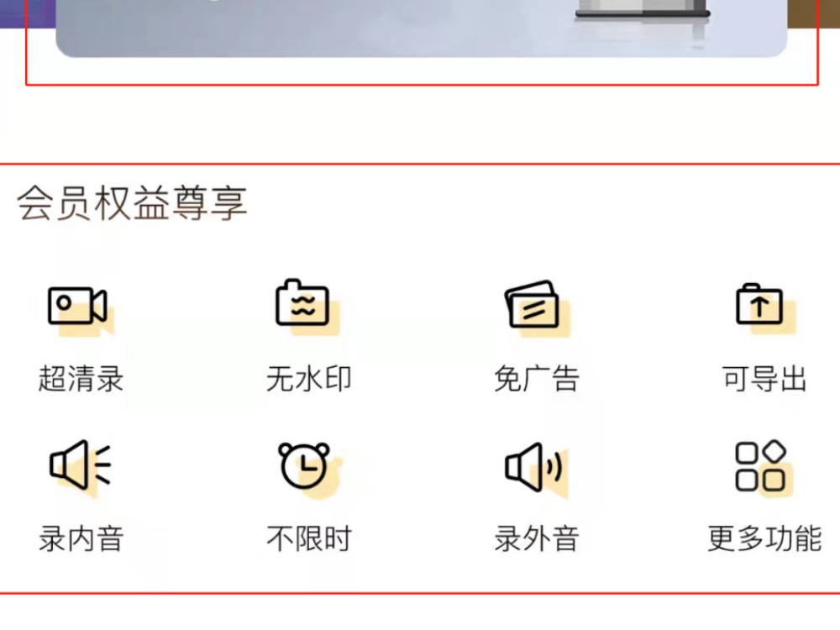The width and height of the screenshot is (840, 630).
Task: Select the 免广告 text label
Action: pos(536,379)
